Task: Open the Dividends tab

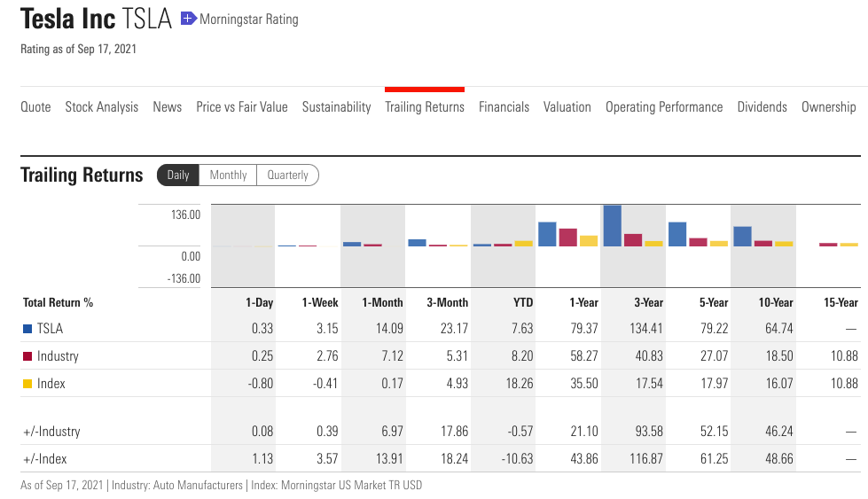Action: point(762,106)
